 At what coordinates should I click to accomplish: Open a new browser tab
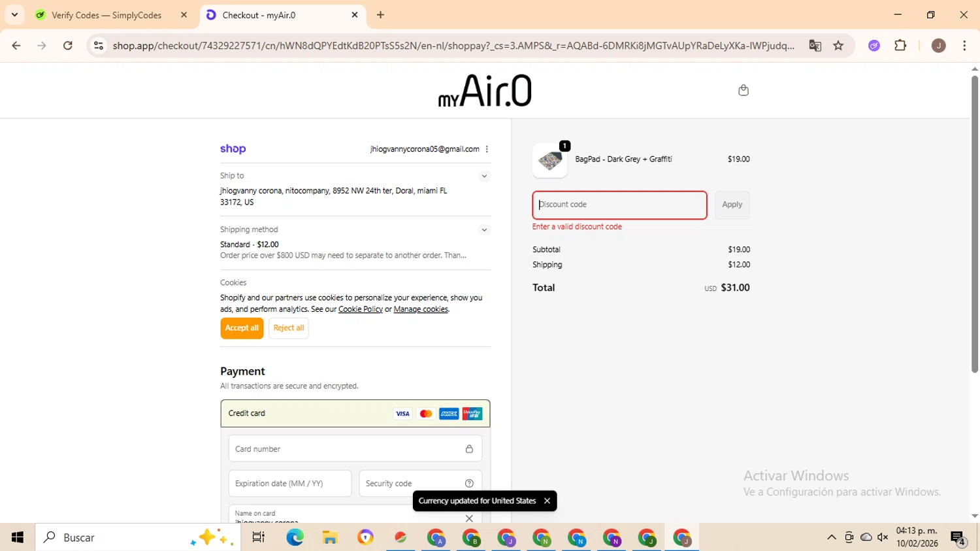(x=381, y=15)
